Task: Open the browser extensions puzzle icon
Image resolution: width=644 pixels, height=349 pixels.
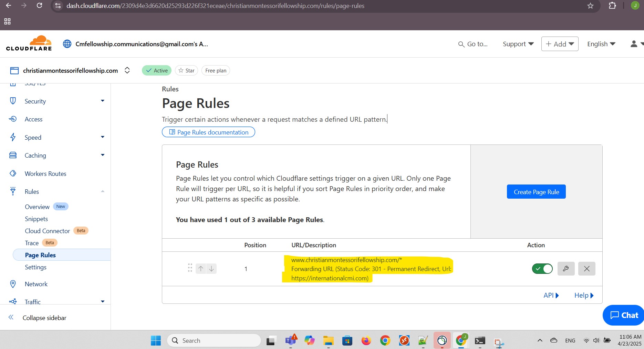Action: [x=612, y=6]
